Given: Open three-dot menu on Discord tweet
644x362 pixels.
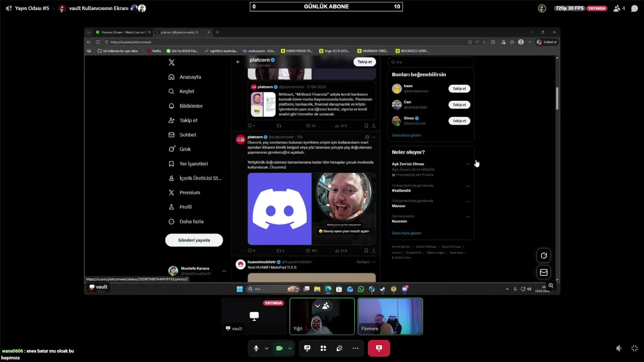Looking at the screenshot, I should (373, 137).
